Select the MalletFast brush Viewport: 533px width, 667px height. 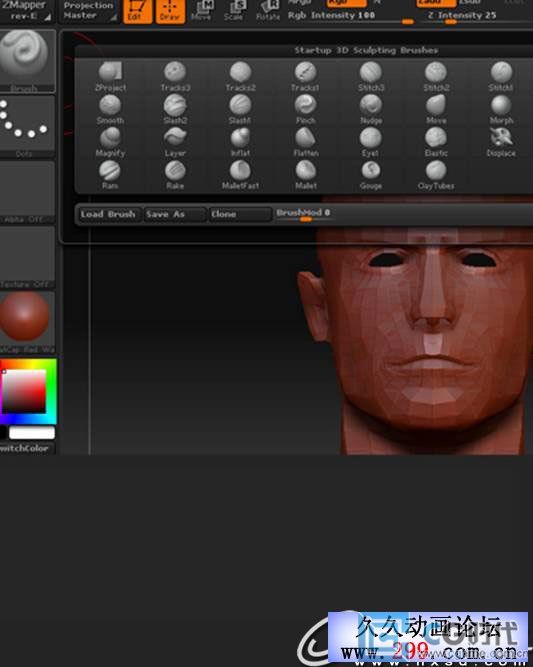coord(240,175)
